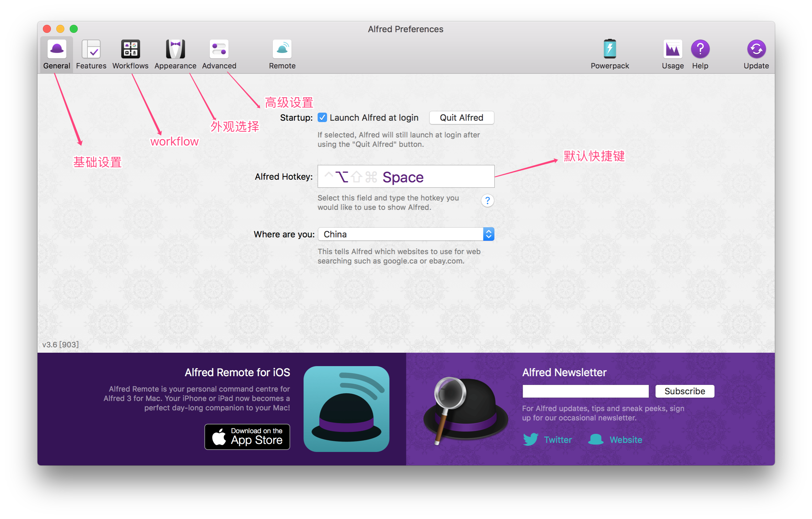Click the Alfred Newsletter heading

coord(564,372)
